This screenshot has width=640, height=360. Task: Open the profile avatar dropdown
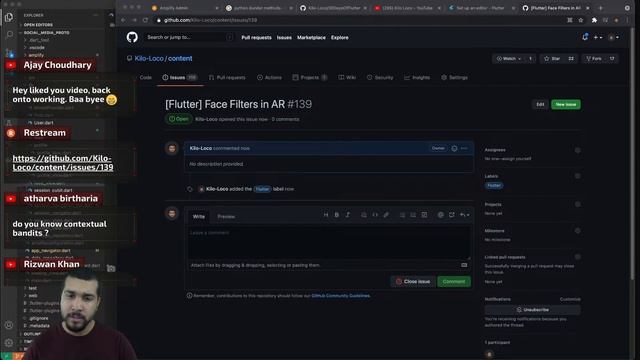tap(613, 38)
